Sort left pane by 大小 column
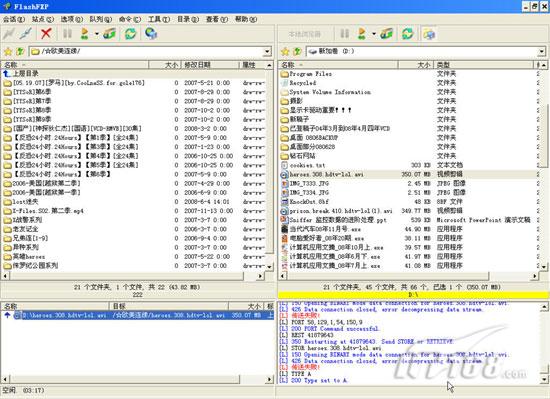The width and height of the screenshot is (550, 399). tap(165, 65)
